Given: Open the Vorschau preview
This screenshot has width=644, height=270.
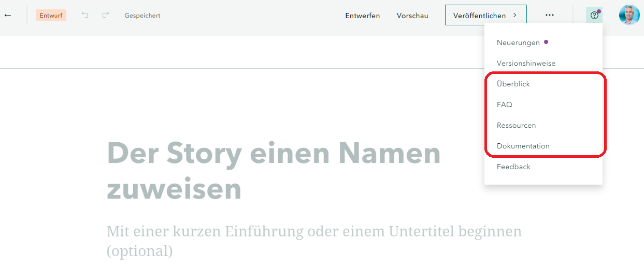Looking at the screenshot, I should pos(412,16).
